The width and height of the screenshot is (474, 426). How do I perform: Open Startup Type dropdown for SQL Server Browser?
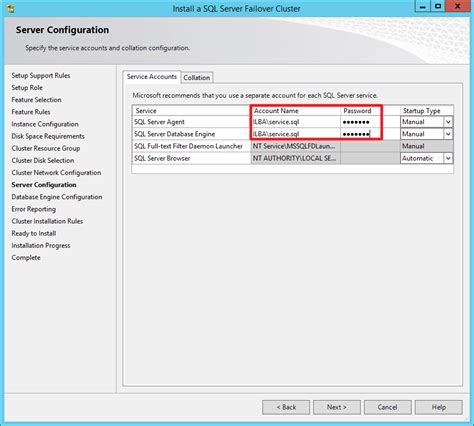click(x=448, y=158)
